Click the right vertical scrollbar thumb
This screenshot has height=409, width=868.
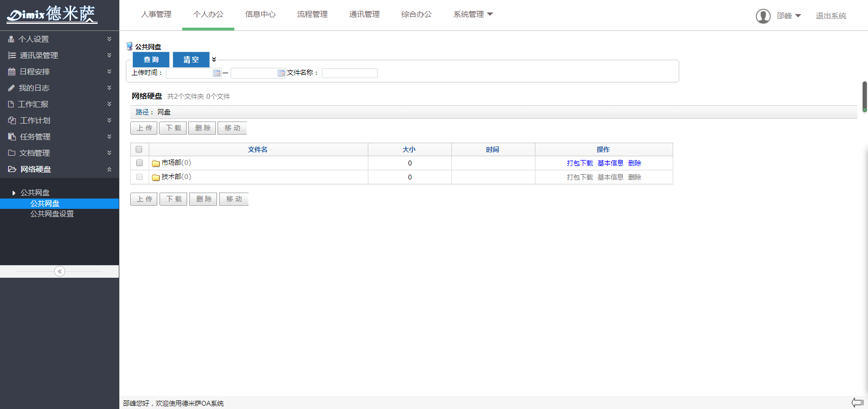pos(865,97)
